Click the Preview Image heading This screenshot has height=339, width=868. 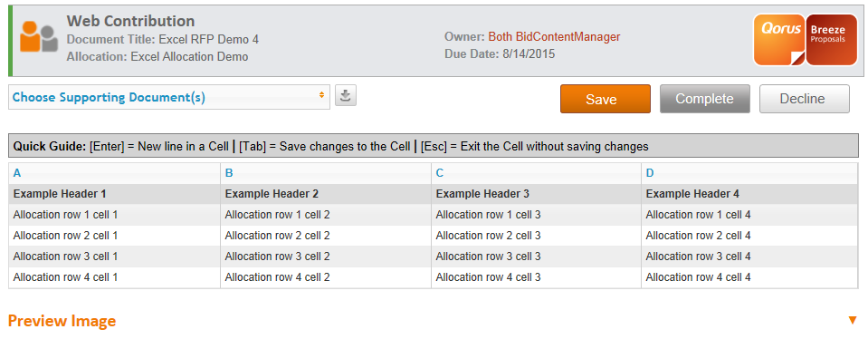coord(62,321)
